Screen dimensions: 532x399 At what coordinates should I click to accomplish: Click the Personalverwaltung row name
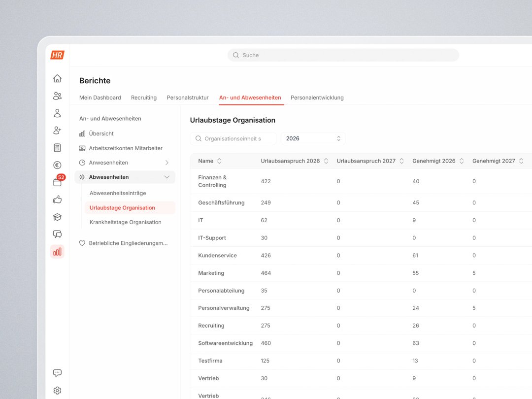click(224, 308)
